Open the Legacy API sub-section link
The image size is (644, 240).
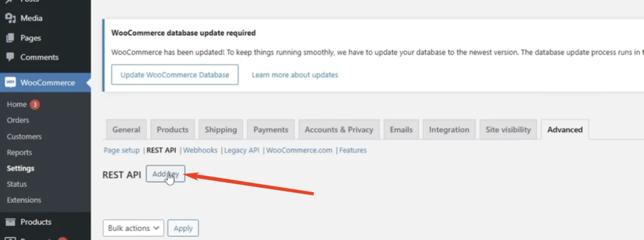pyautogui.click(x=241, y=150)
